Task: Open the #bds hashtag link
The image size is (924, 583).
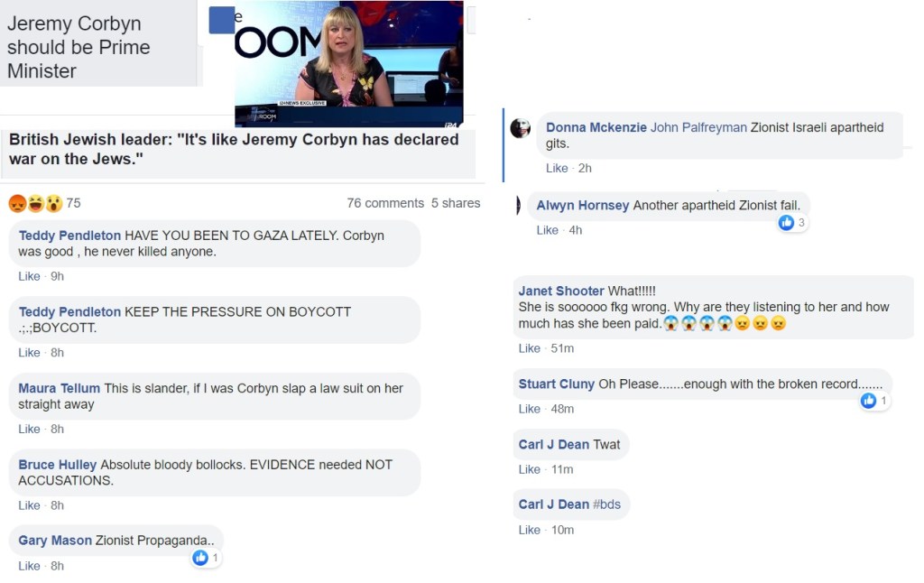Action: (606, 504)
